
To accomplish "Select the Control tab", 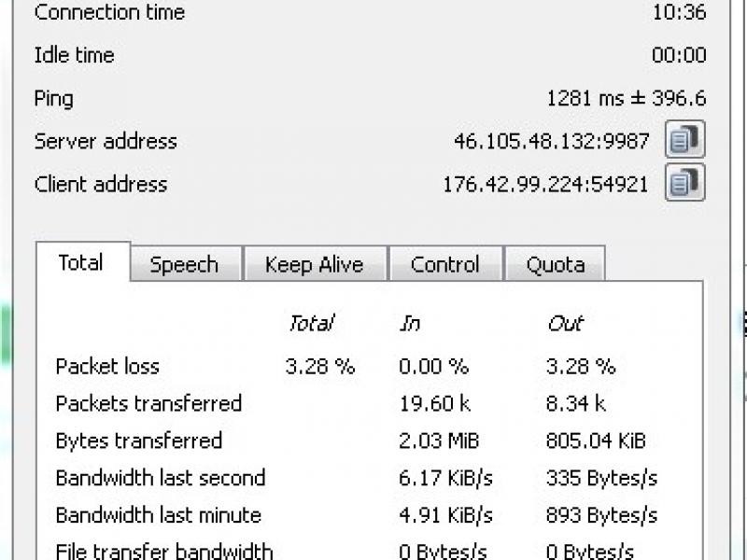I will coord(445,264).
